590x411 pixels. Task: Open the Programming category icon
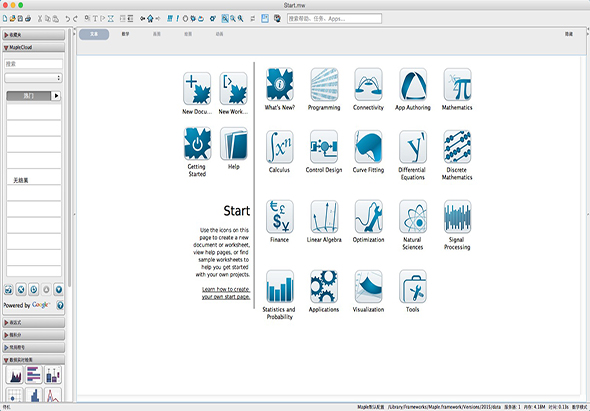point(324,85)
